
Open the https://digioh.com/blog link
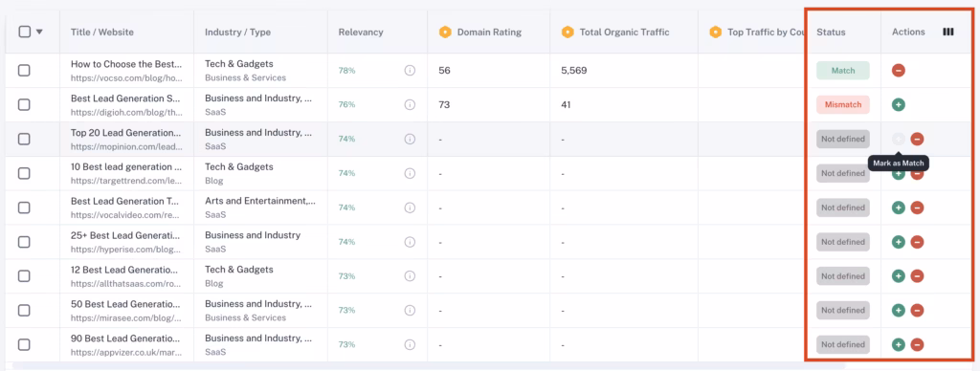[x=127, y=113]
